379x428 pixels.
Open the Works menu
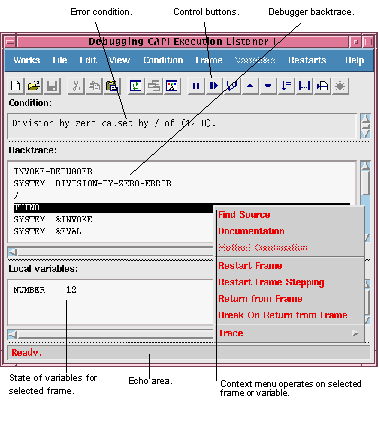(x=27, y=60)
